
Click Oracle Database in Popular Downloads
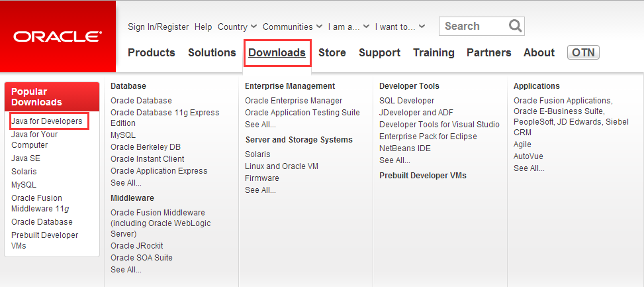click(42, 221)
